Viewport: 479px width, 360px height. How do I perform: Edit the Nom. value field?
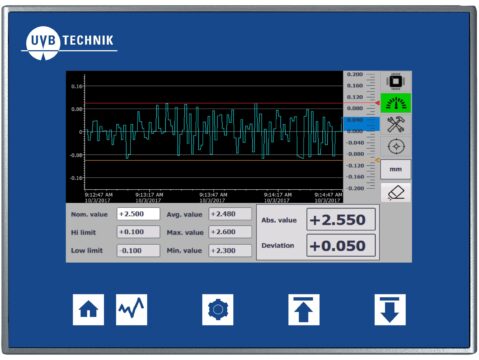(x=138, y=214)
